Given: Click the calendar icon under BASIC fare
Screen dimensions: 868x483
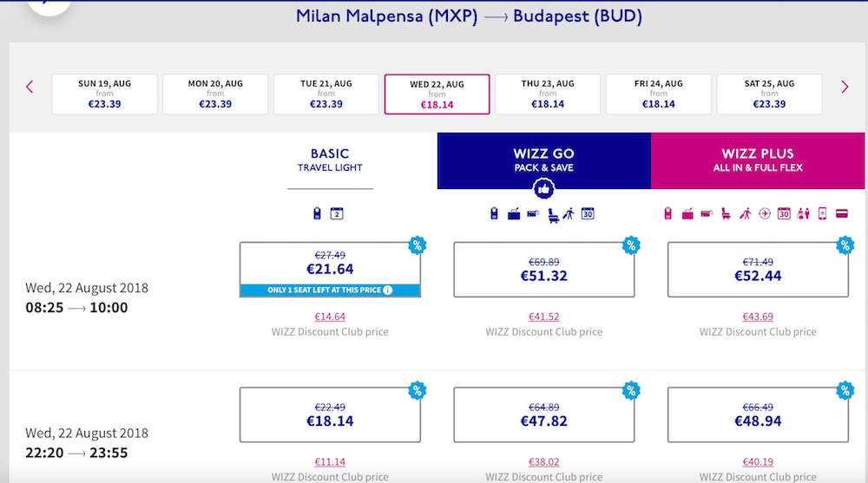Looking at the screenshot, I should point(337,213).
